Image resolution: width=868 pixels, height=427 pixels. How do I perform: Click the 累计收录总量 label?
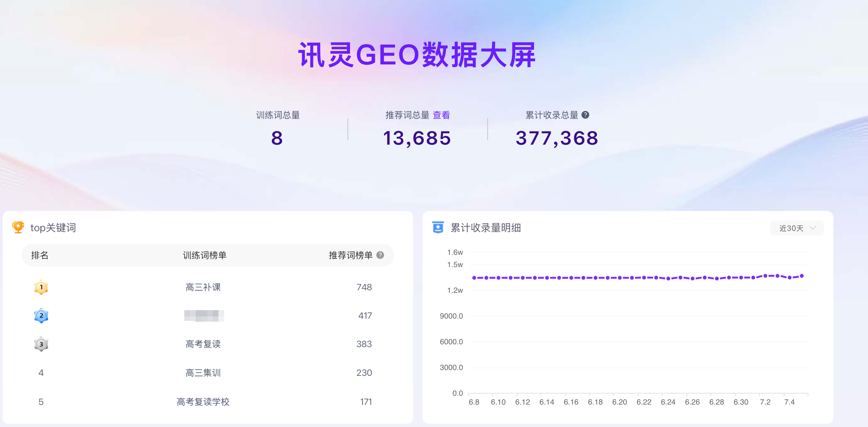tap(552, 115)
